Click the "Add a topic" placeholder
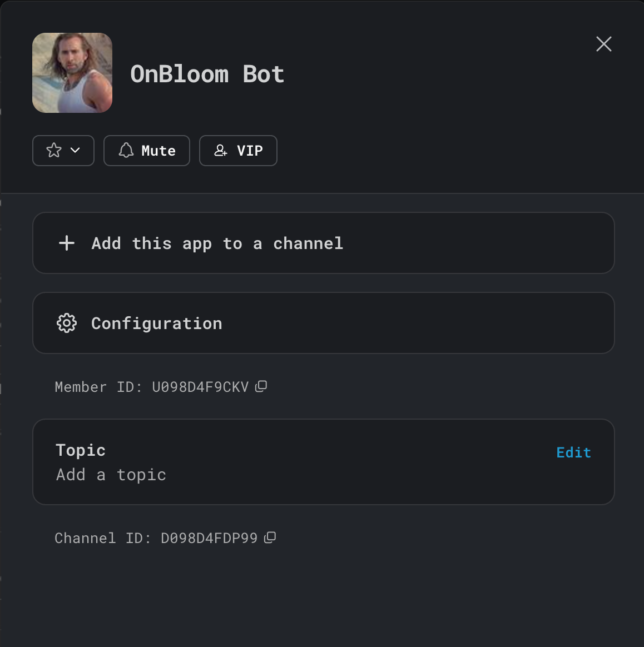The width and height of the screenshot is (644, 647). click(x=111, y=475)
